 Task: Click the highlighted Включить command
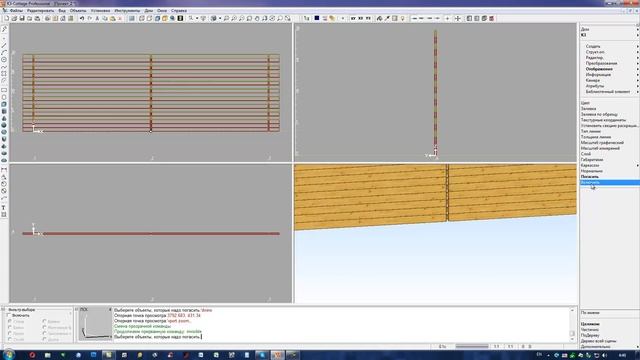click(x=610, y=182)
